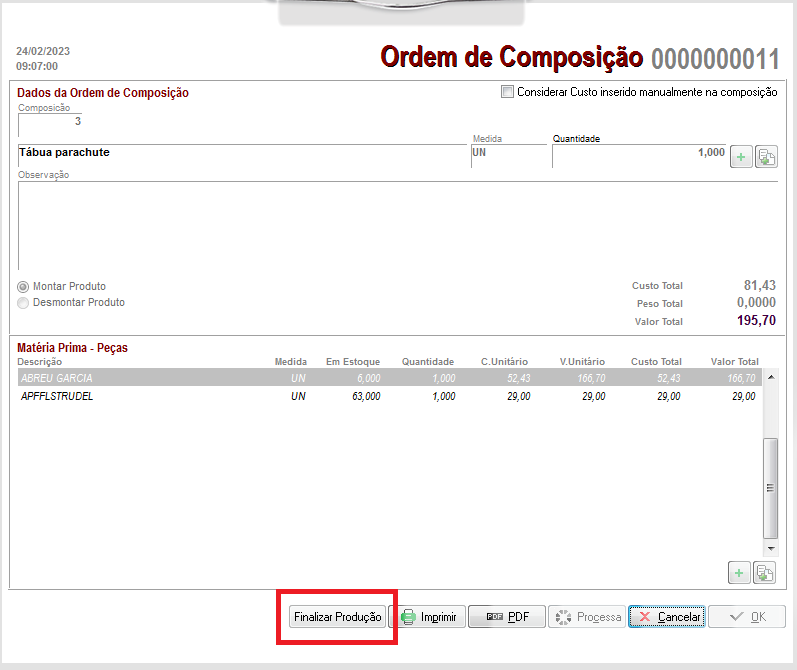The height and width of the screenshot is (670, 797).
Task: Export the order using the PDF button
Action: [507, 617]
